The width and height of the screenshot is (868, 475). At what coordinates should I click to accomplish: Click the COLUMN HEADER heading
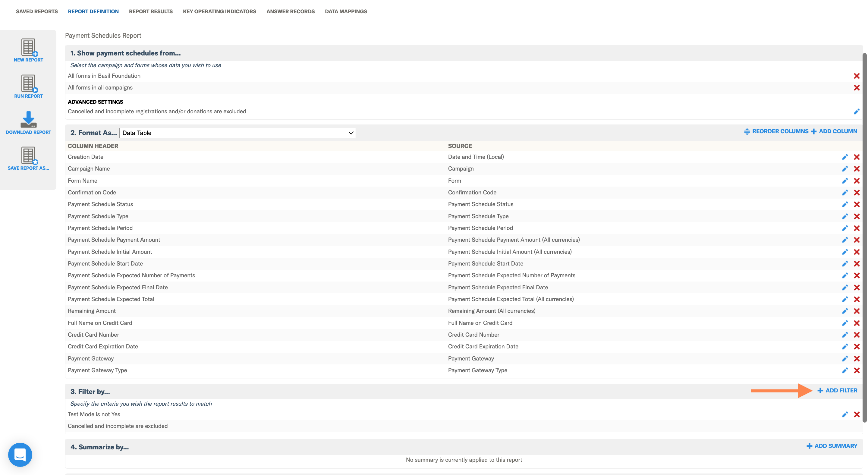(x=93, y=146)
